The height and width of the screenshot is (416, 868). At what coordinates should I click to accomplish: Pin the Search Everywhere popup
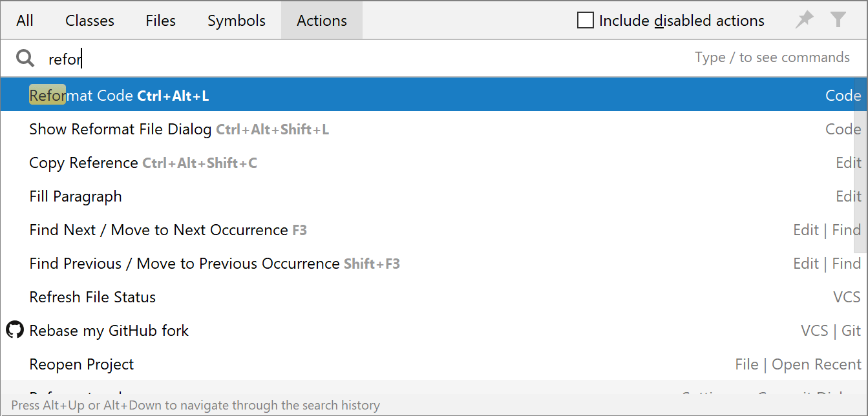[804, 20]
